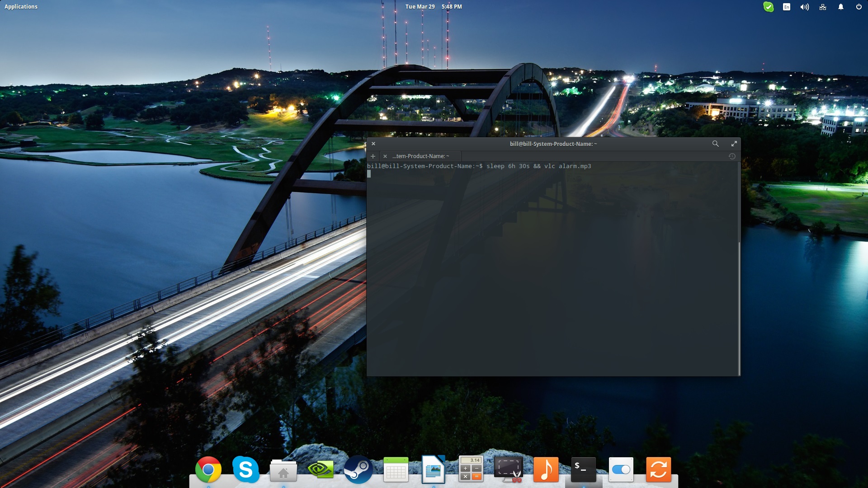Open Google Chrome from the dock
The image size is (868, 488).
tap(208, 470)
